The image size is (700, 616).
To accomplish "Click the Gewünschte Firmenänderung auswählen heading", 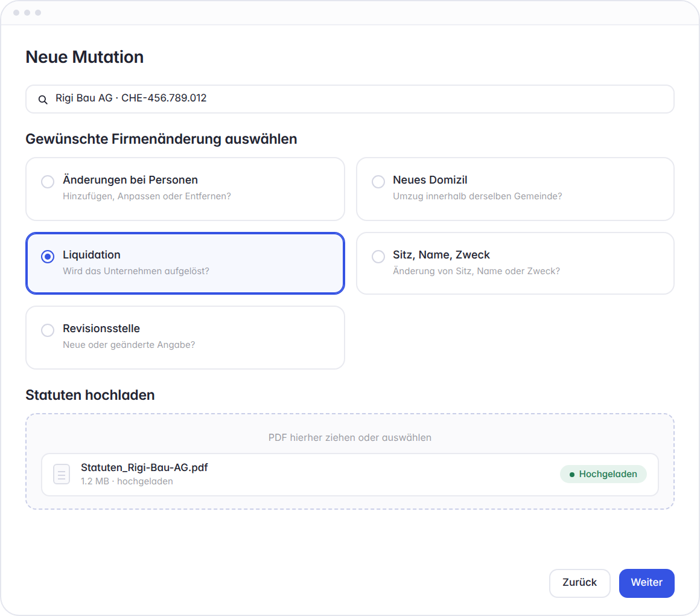I will point(161,139).
